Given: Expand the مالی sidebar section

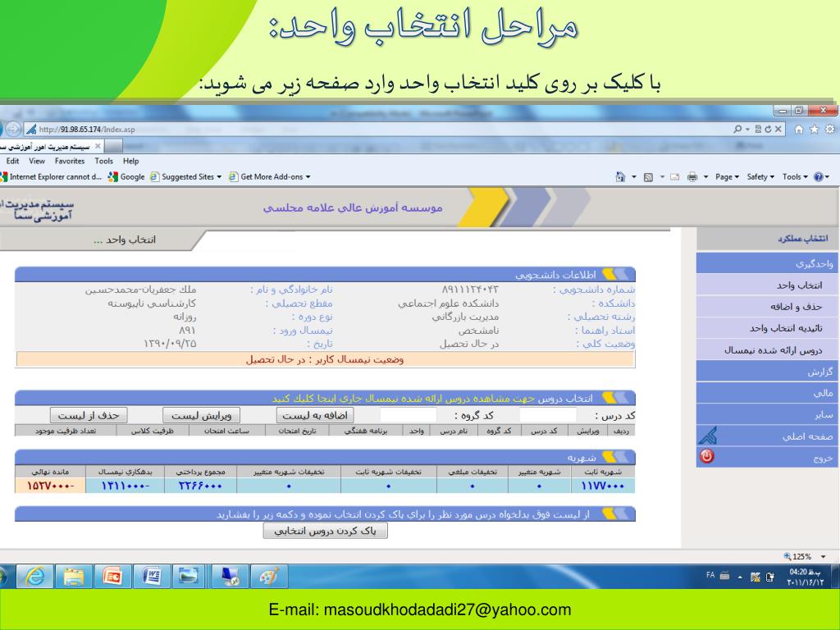Looking at the screenshot, I should coord(767,393).
